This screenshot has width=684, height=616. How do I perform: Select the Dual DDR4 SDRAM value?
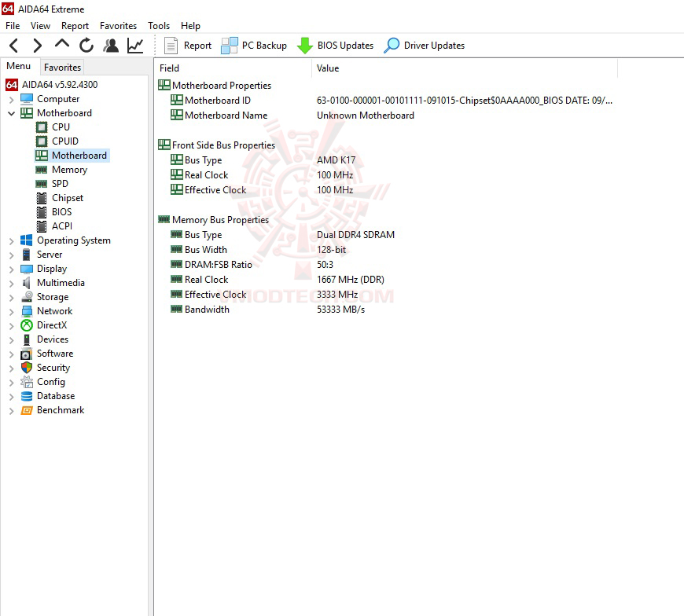(x=355, y=235)
